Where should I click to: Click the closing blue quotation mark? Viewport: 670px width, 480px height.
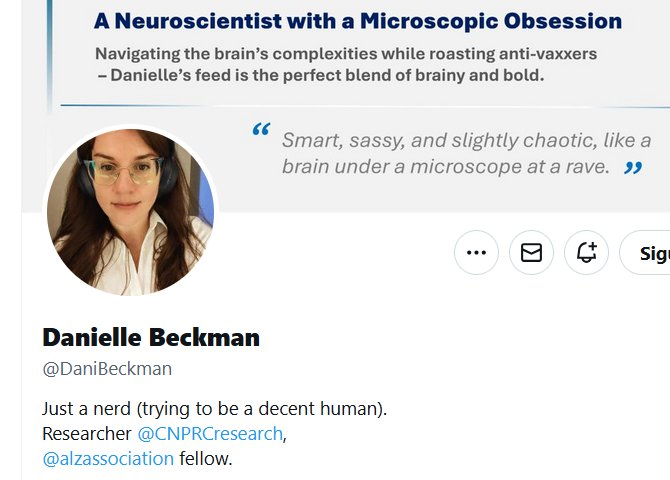tap(632, 168)
